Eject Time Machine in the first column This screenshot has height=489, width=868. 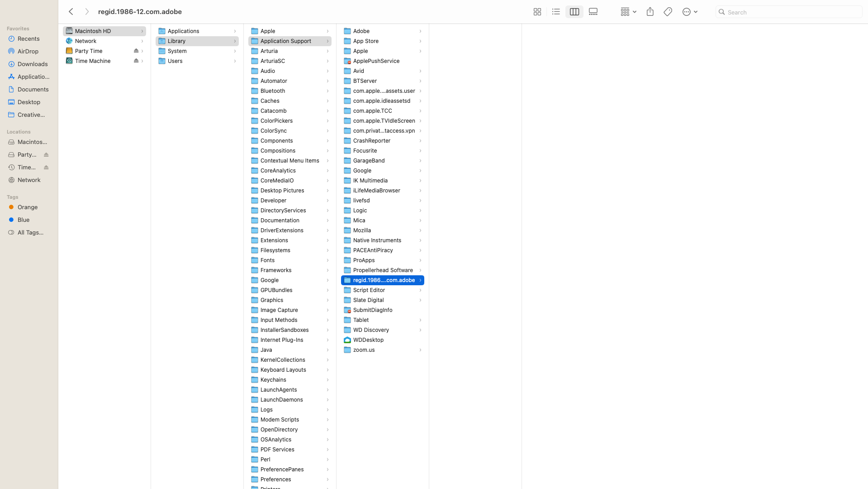pyautogui.click(x=136, y=61)
